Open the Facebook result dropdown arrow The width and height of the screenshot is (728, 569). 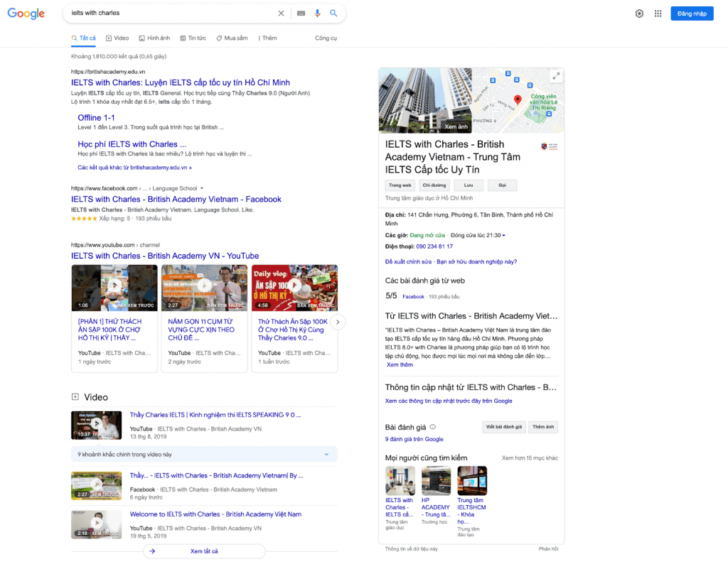201,188
